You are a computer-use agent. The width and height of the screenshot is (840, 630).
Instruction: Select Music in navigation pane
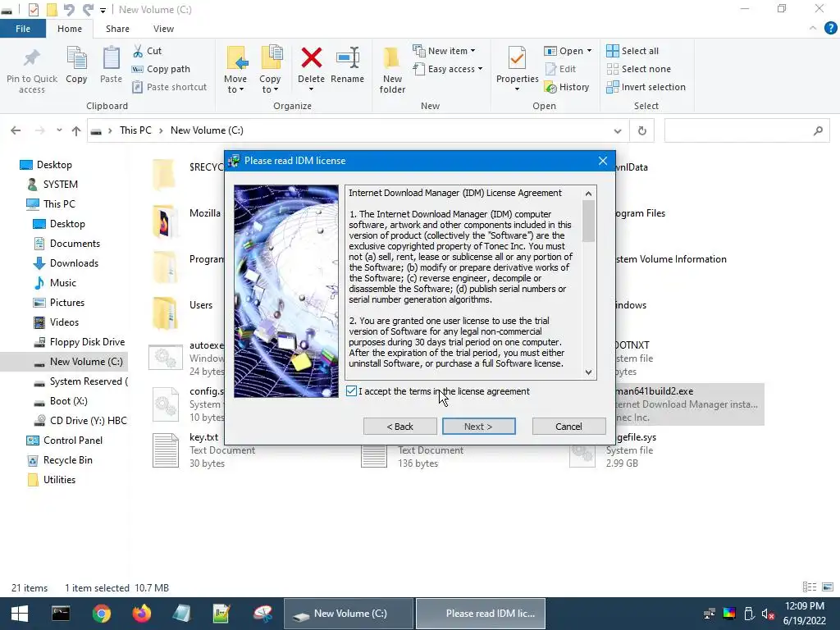coord(62,283)
